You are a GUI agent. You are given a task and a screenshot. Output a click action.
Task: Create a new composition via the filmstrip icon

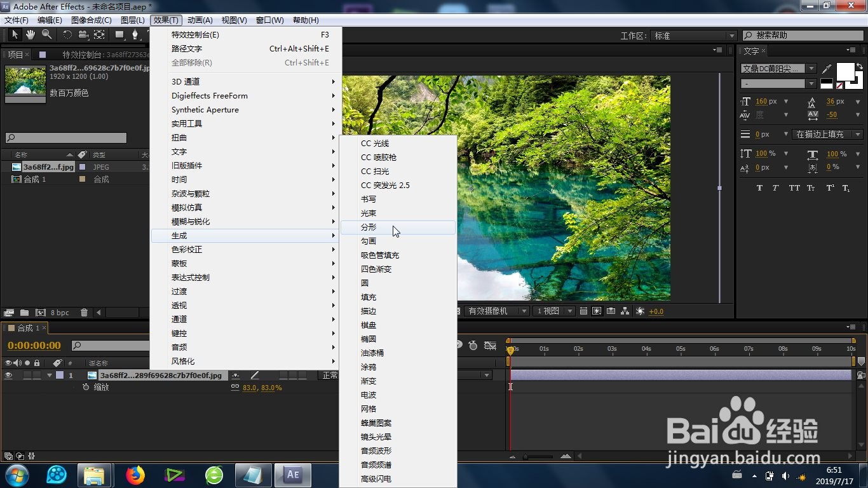40,313
